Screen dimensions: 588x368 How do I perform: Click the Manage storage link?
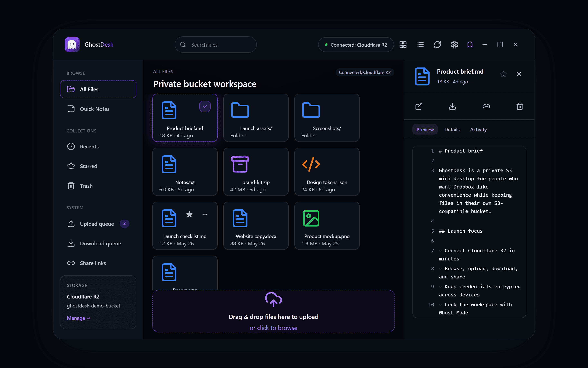coord(78,318)
